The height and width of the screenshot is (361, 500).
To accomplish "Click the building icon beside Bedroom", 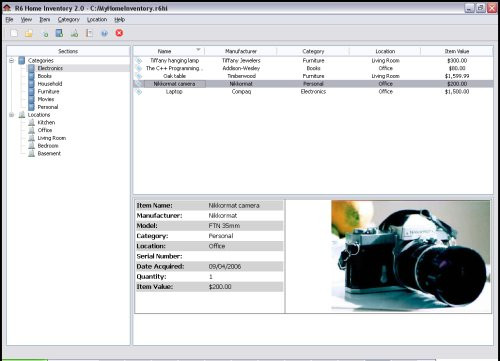I will 31,146.
